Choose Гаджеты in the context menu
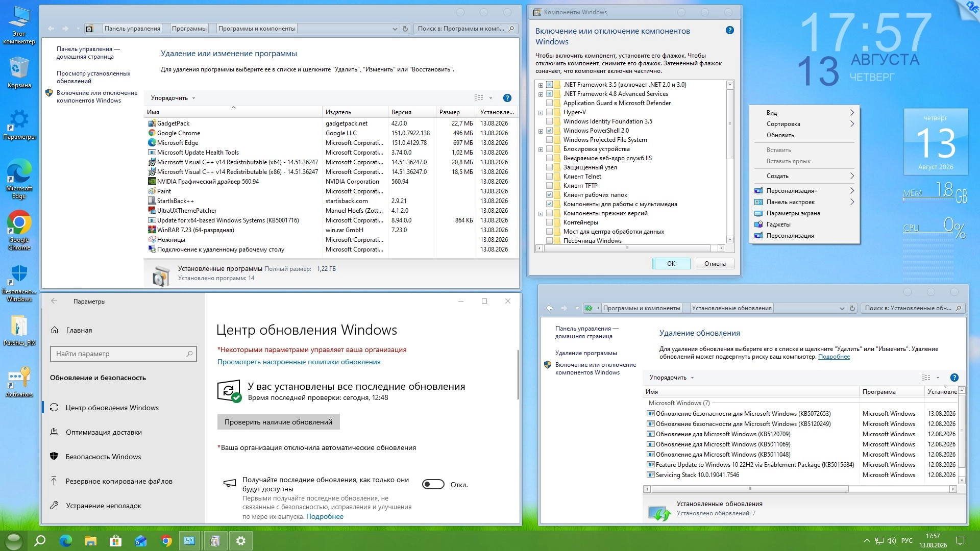This screenshot has width=980, height=551. pos(804,224)
